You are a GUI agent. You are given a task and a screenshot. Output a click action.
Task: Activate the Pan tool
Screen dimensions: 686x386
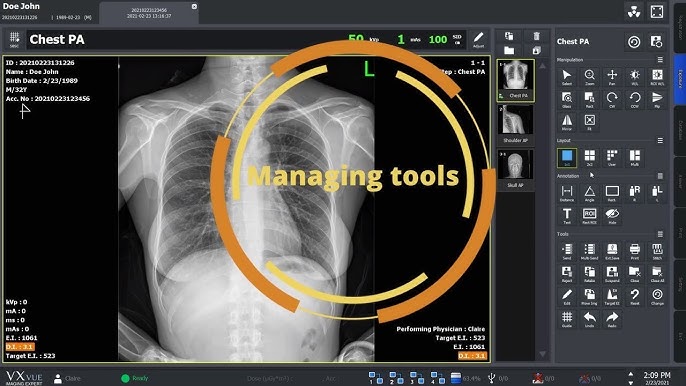(612, 77)
